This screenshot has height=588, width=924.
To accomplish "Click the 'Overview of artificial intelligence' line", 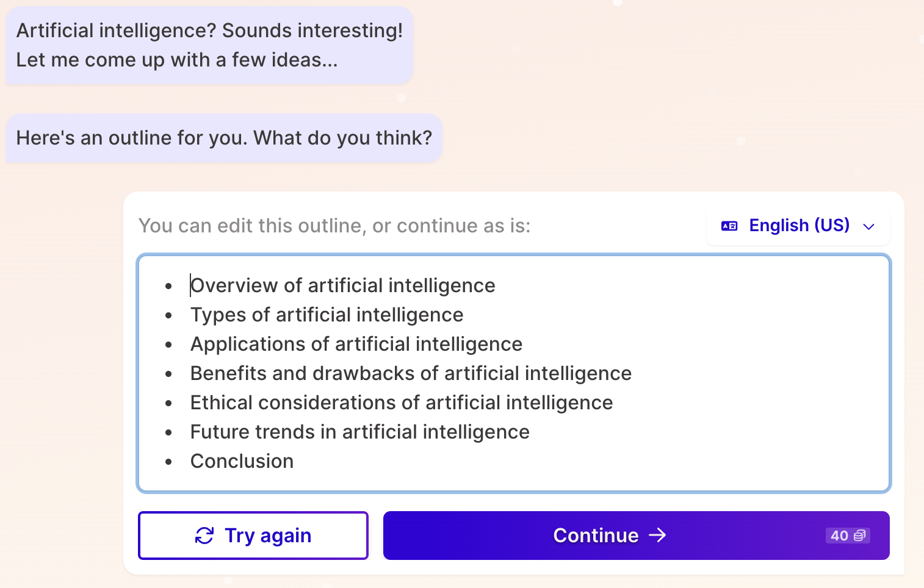I will (342, 285).
